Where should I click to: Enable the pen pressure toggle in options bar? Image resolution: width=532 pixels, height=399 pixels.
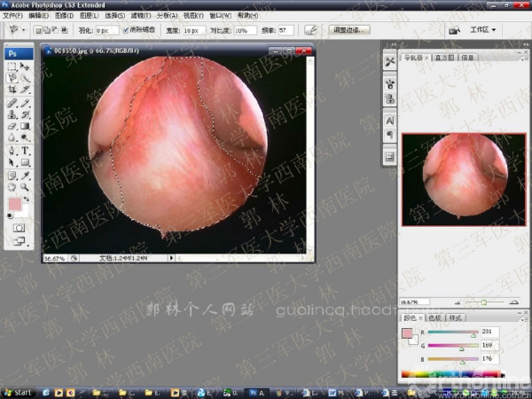pos(309,29)
